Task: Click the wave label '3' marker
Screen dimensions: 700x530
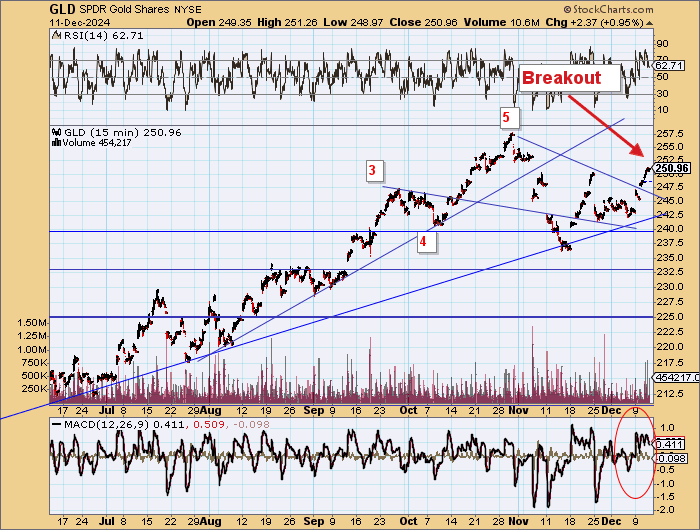Action: point(371,171)
